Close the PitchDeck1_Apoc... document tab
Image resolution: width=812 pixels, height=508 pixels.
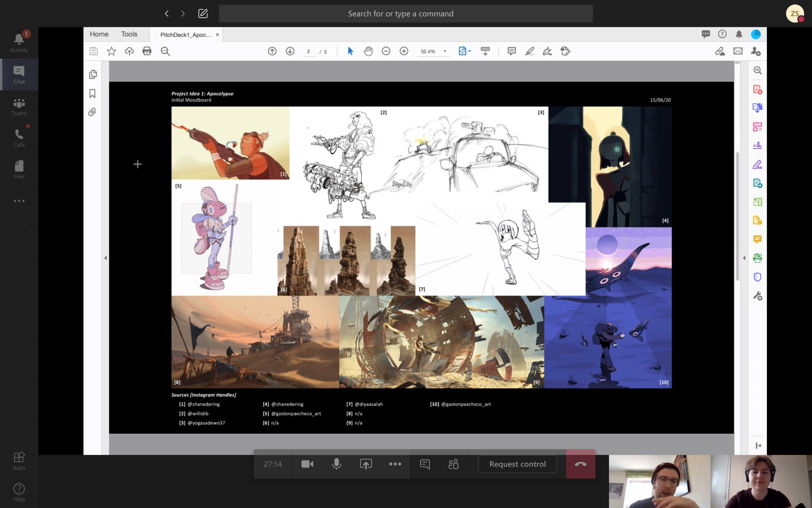(x=217, y=34)
